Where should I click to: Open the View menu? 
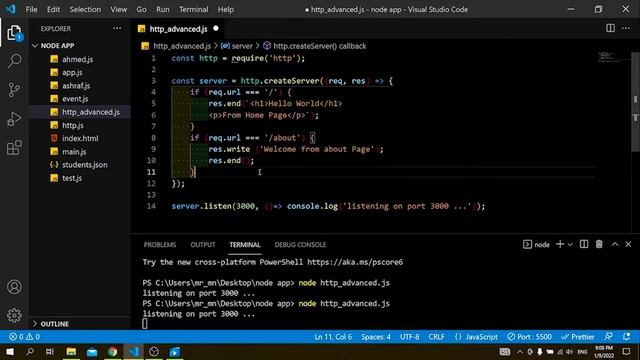pyautogui.click(x=118, y=9)
